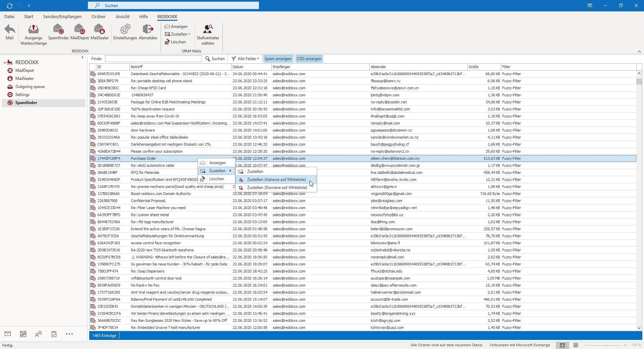
Task: Toggle the CISS anzeigen filter
Action: click(x=309, y=59)
